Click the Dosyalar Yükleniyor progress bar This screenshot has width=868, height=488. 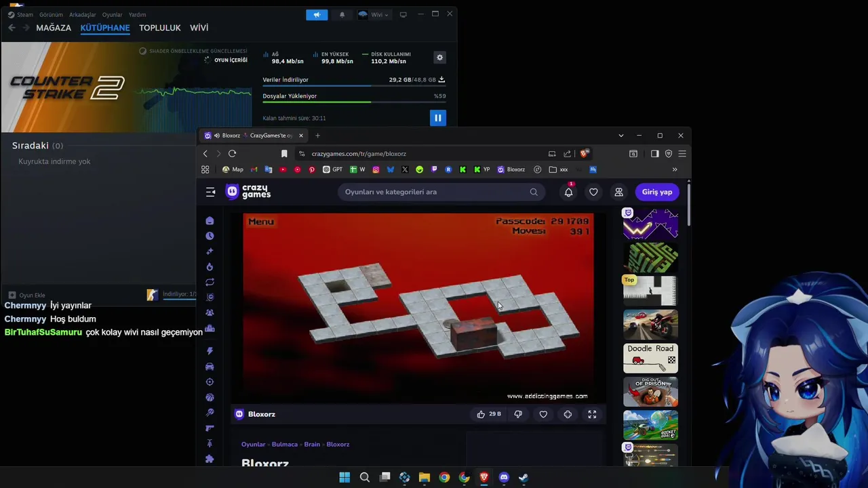click(x=354, y=102)
